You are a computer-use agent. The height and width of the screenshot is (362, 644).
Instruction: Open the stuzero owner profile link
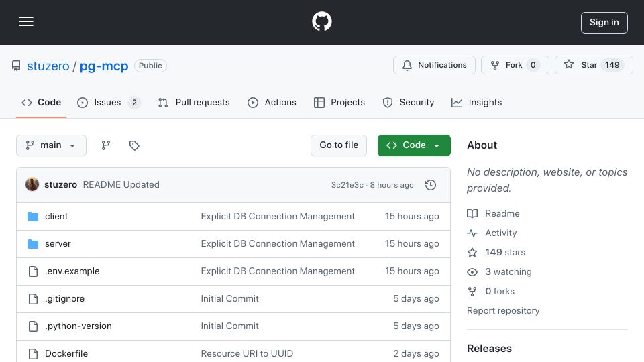point(48,66)
